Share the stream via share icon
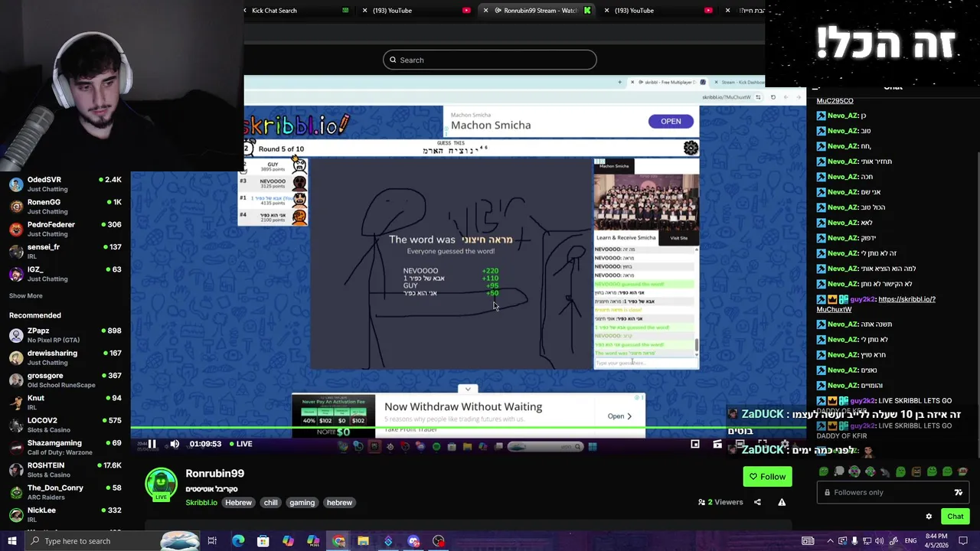980x551 pixels. tap(757, 502)
